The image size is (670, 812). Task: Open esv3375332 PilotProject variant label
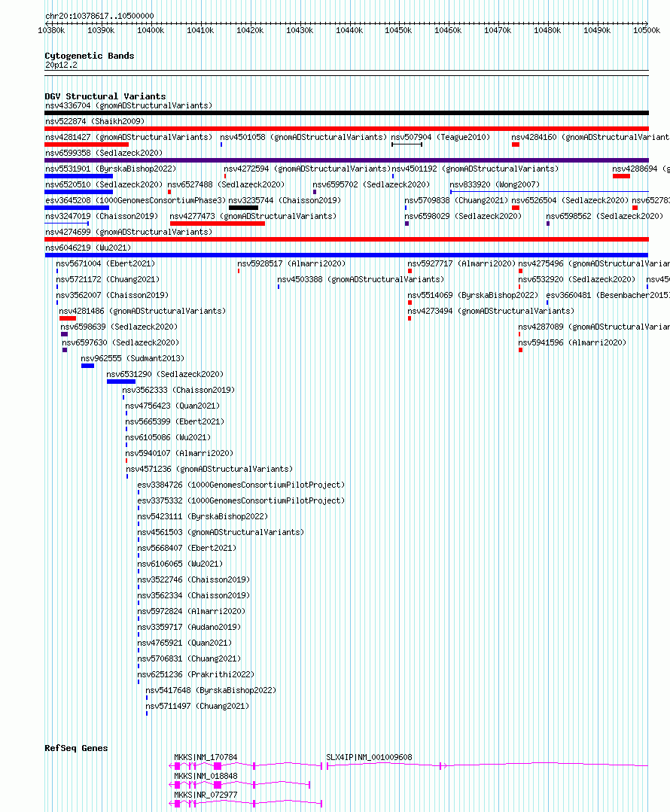coord(241,500)
